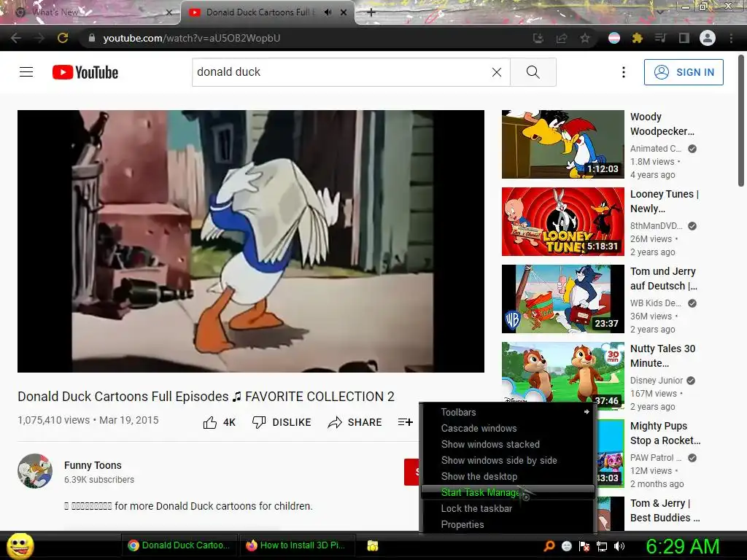Click the SHARE button
747x560 pixels.
pos(355,422)
